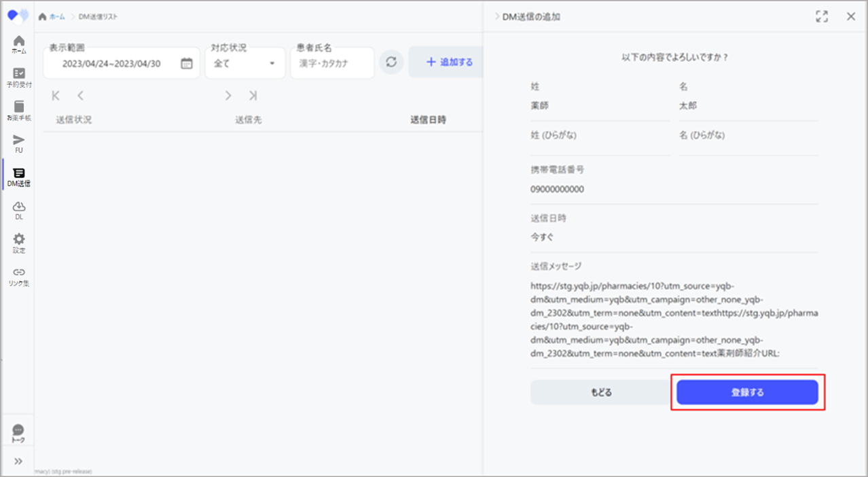868x477 pixels.
Task: Open 予約受付 in the sidebar
Action: [x=19, y=77]
